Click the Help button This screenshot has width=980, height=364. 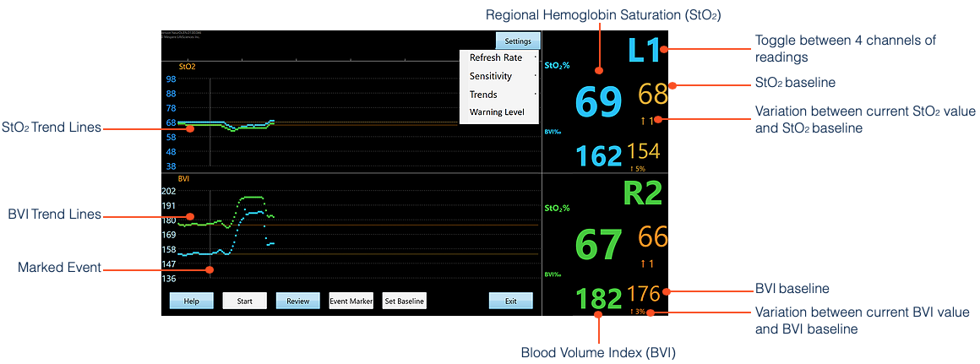[x=191, y=301]
